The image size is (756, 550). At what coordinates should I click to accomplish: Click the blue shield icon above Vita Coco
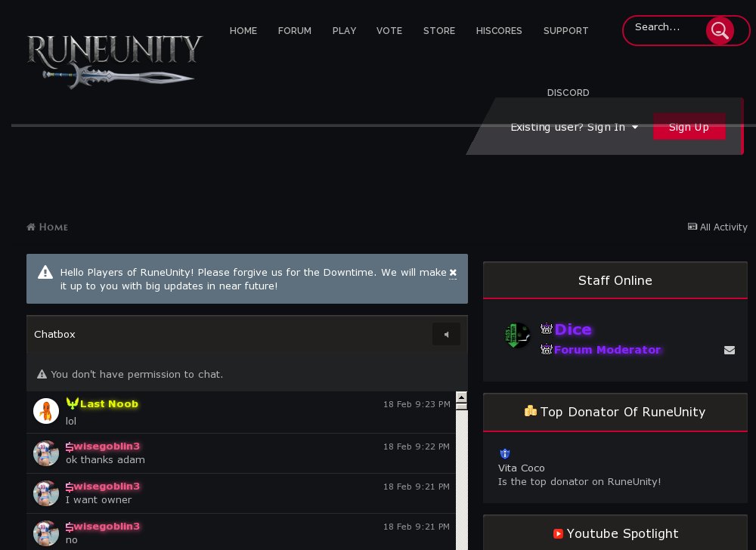(505, 453)
